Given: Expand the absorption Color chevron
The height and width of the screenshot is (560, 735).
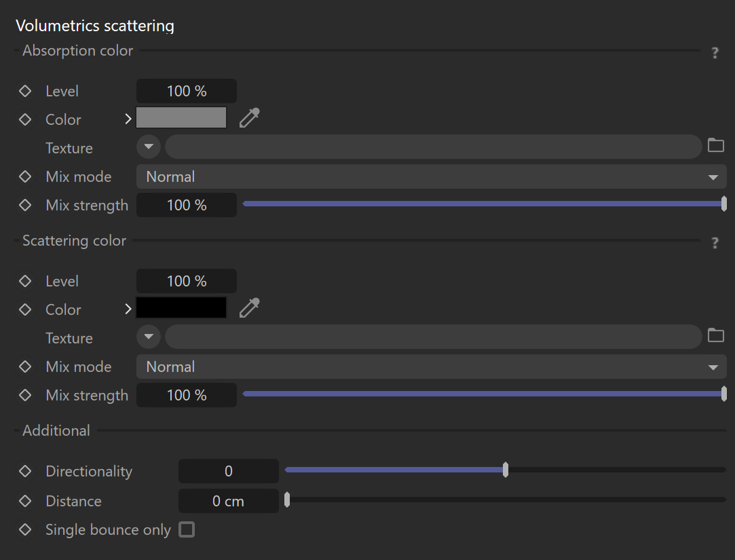Looking at the screenshot, I should pyautogui.click(x=128, y=119).
